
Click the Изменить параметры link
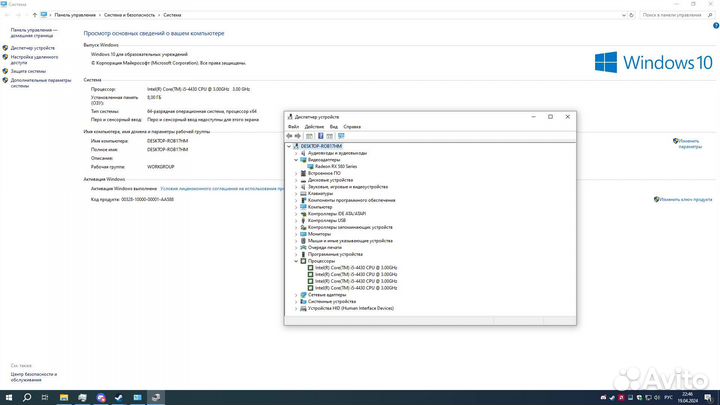pyautogui.click(x=690, y=144)
